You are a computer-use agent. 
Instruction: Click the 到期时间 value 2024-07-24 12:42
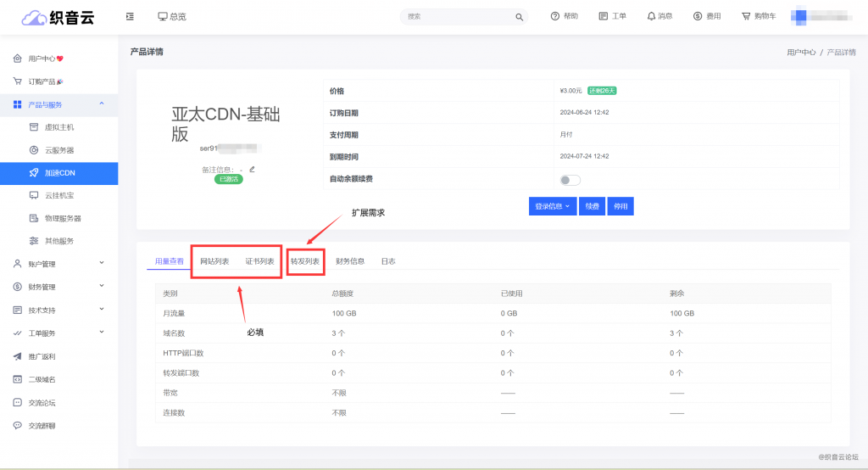(x=584, y=156)
